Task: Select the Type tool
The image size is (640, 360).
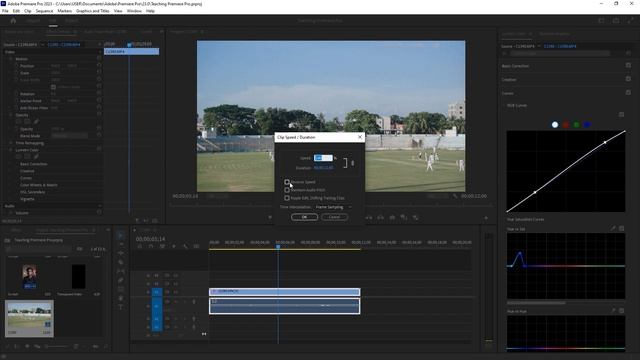Action: [x=121, y=307]
